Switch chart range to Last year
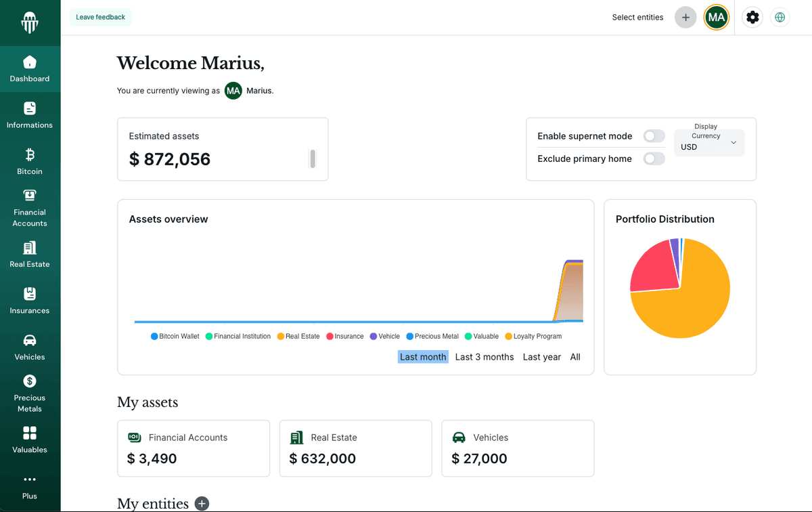Viewport: 812px width, 512px height. point(541,357)
